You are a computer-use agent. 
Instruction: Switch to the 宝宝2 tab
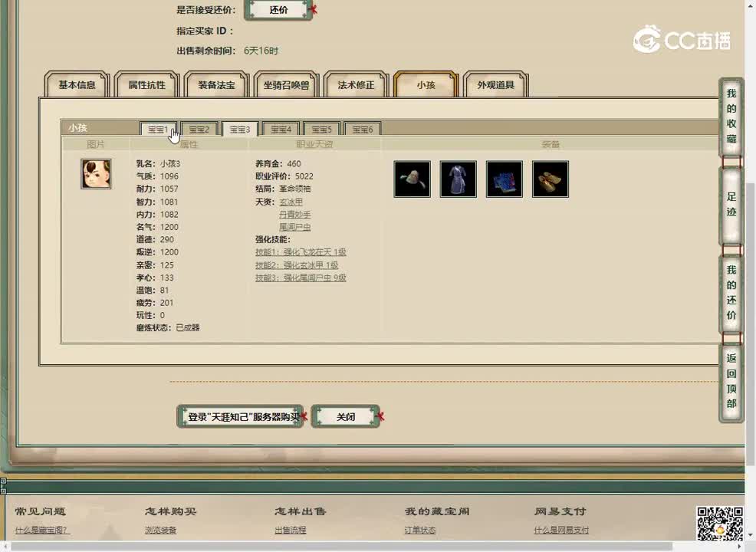(x=199, y=129)
